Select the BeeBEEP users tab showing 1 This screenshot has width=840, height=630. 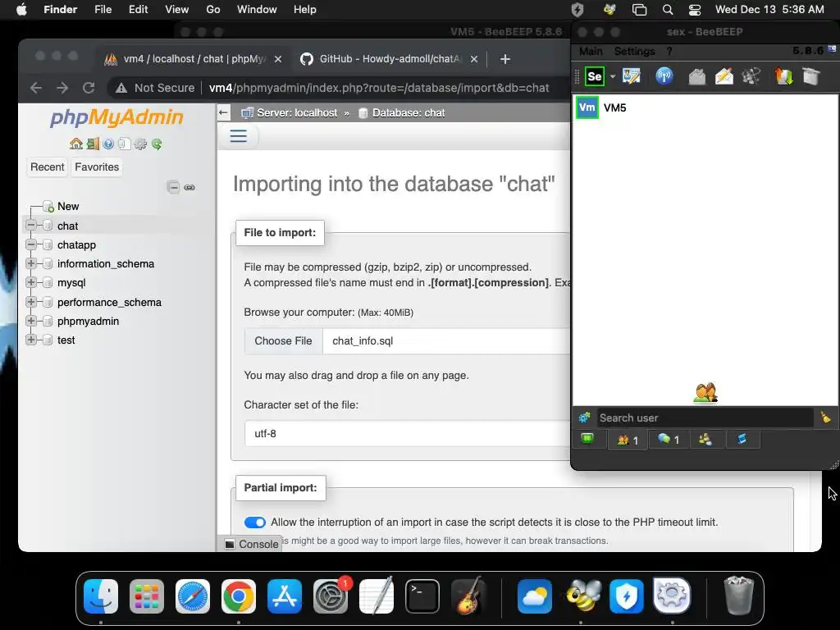pyautogui.click(x=628, y=440)
